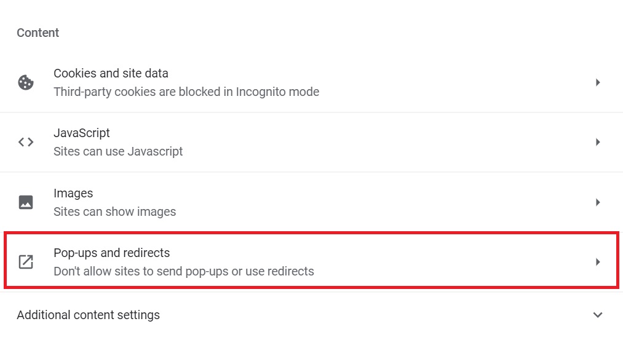Open JavaScript settings via right arrow
The width and height of the screenshot is (623, 364).
point(598,142)
